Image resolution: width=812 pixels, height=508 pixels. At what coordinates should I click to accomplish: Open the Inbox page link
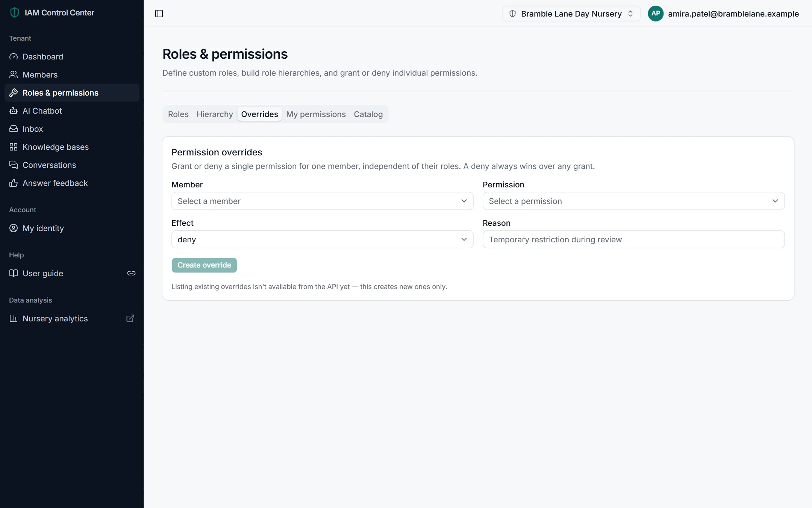click(72, 129)
